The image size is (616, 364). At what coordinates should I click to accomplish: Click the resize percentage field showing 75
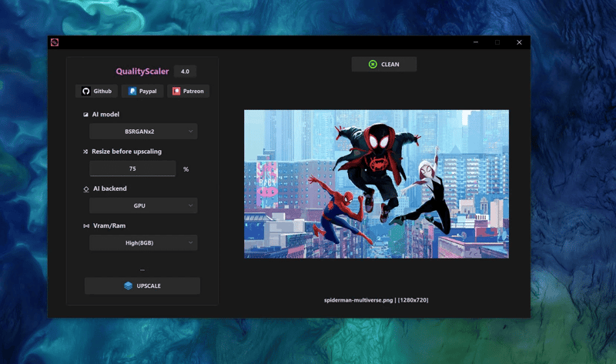pyautogui.click(x=132, y=169)
